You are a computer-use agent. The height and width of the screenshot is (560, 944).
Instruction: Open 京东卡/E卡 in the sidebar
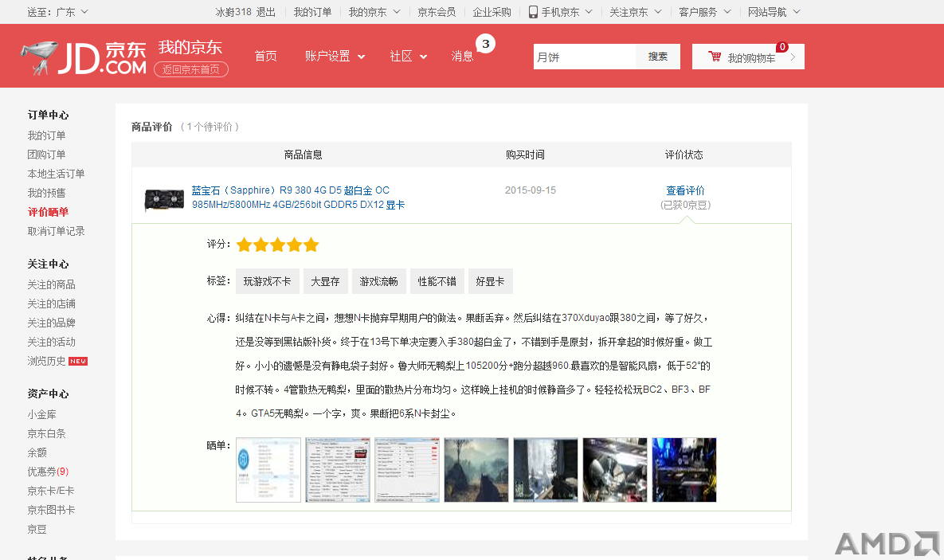50,491
